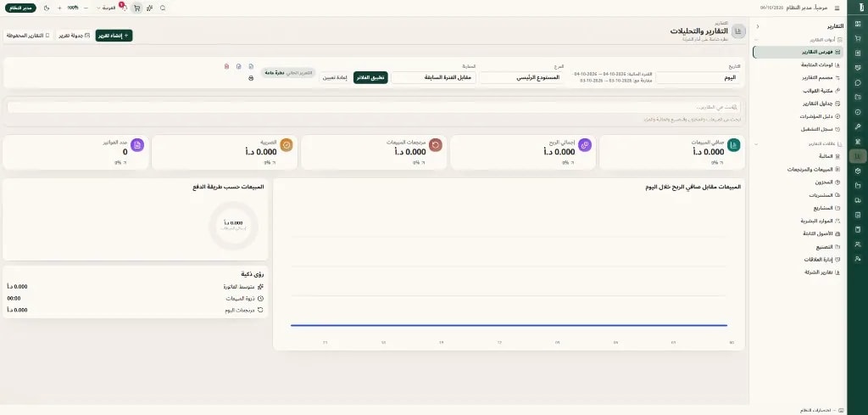868x415 pixels.
Task: Open المشتريات reports category
Action: tap(798, 195)
